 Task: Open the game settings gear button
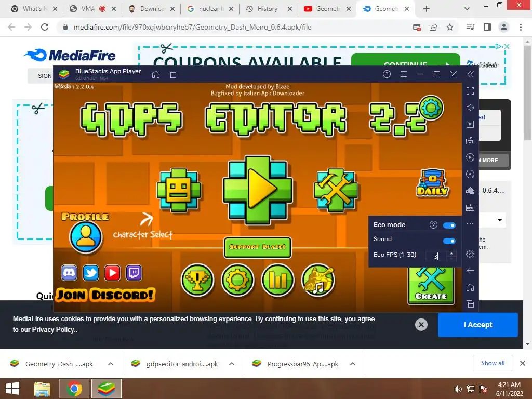pyautogui.click(x=237, y=280)
